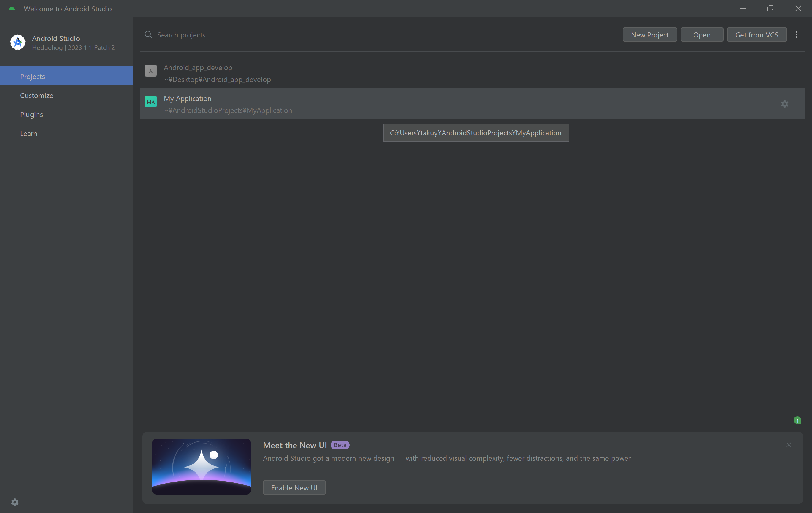Close the Welcome to Android Studio window

pyautogui.click(x=798, y=8)
